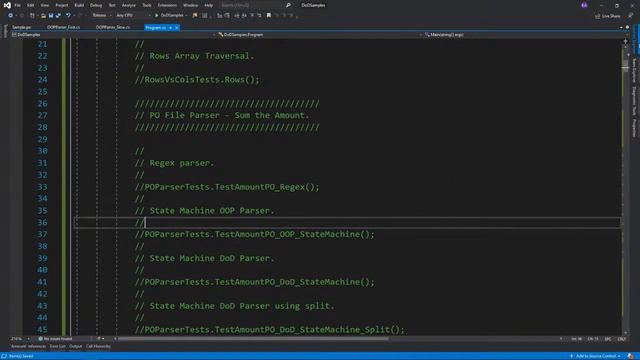The width and height of the screenshot is (640, 360).
Task: Click the "// Regex parser." comment line
Action: pyautogui.click(x=174, y=163)
